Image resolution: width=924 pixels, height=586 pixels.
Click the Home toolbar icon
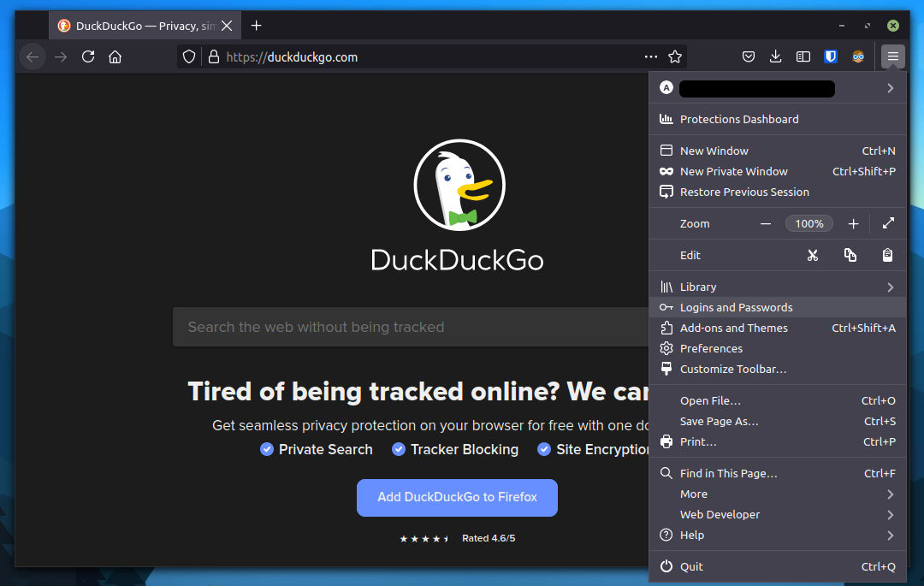(115, 57)
